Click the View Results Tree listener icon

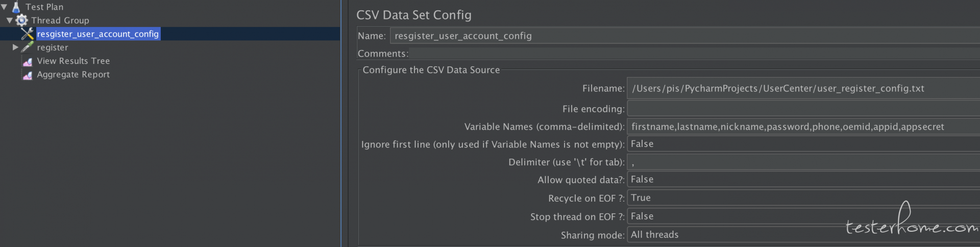pos(28,61)
